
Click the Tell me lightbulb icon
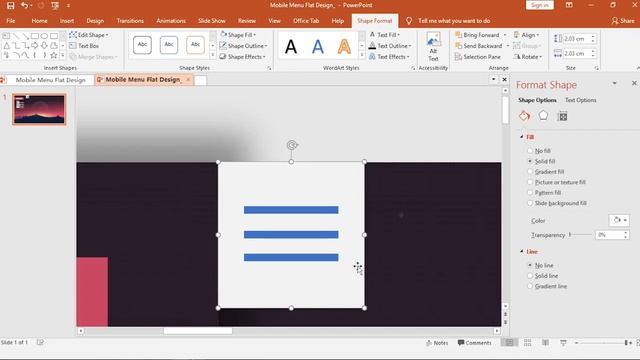click(409, 21)
